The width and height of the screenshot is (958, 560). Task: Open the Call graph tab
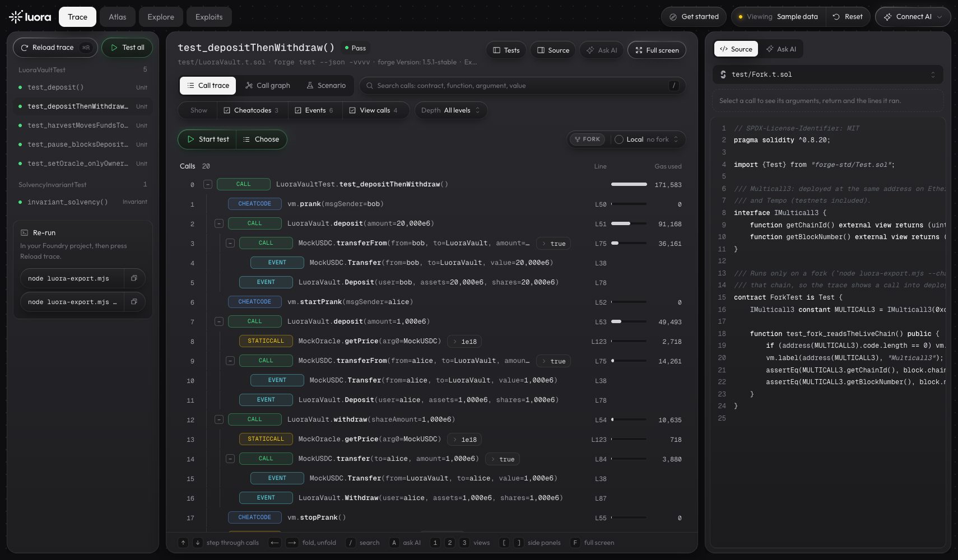click(x=267, y=86)
